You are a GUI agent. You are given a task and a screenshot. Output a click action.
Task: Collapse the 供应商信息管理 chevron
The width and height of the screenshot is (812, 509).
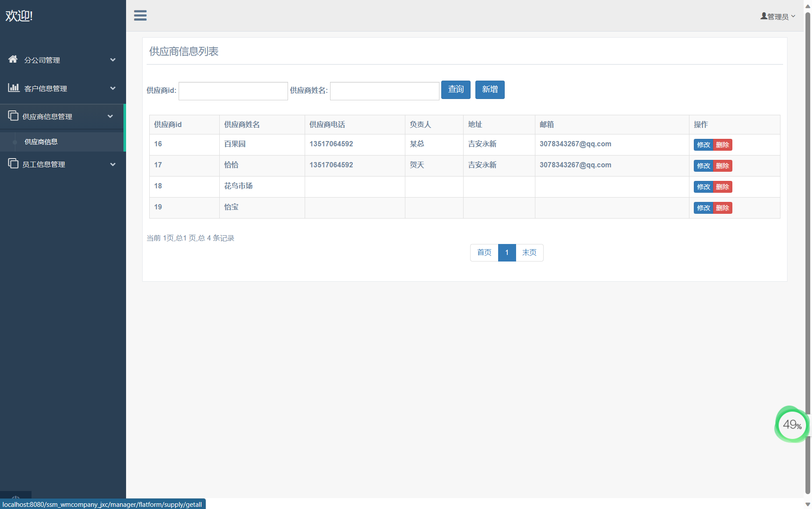[110, 117]
